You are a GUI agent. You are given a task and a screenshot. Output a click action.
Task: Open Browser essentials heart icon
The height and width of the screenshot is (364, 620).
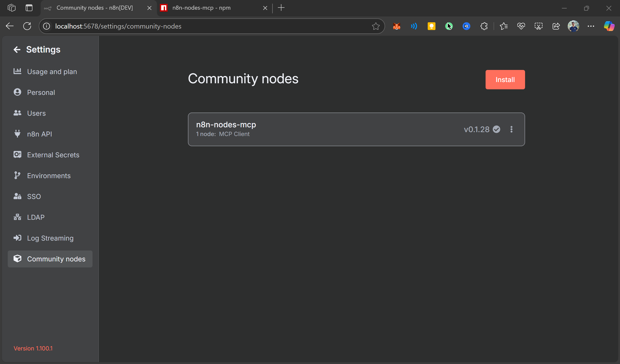521,26
